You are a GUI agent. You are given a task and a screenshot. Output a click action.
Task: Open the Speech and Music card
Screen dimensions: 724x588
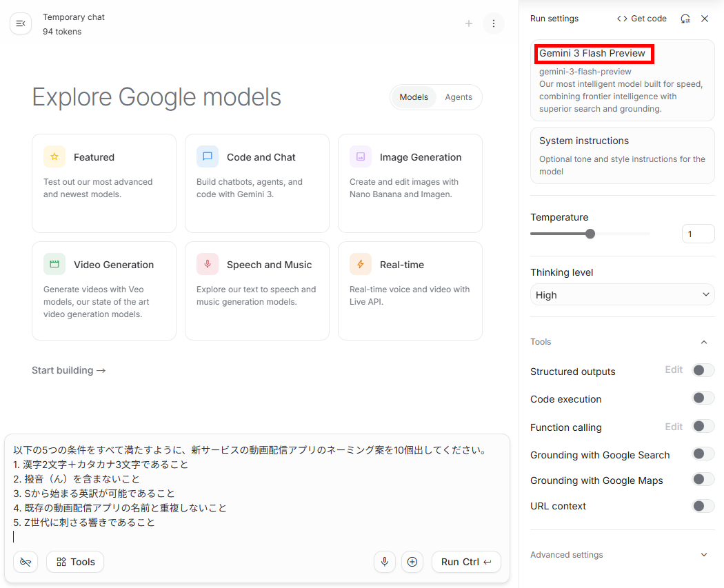(x=257, y=291)
